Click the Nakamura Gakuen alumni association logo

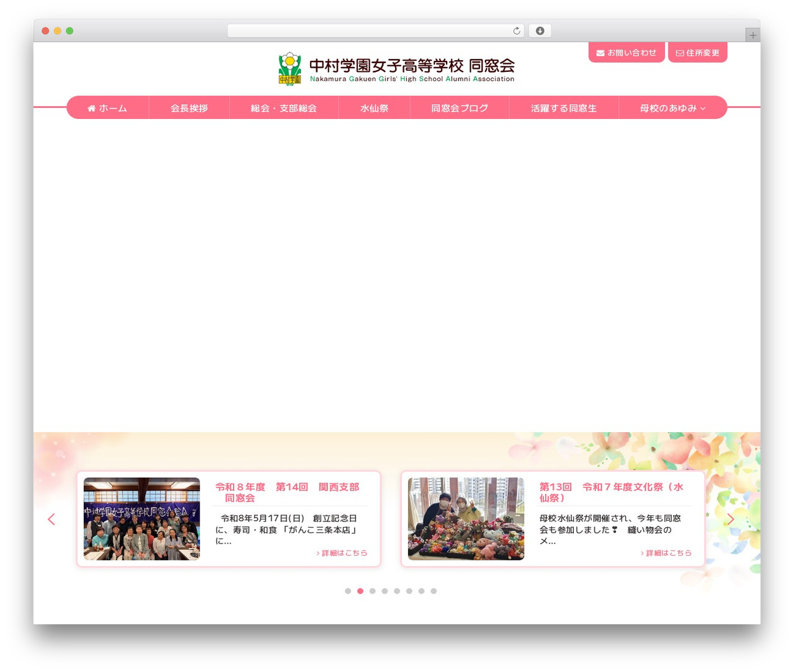pos(397,68)
